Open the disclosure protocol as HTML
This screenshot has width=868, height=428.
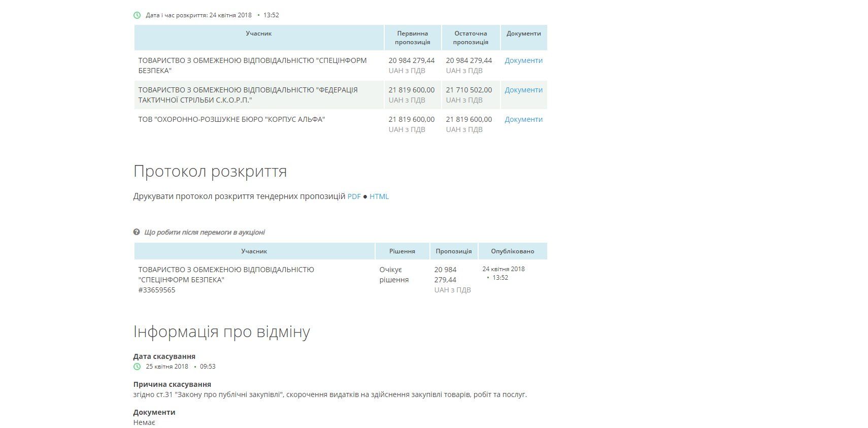[x=379, y=196]
